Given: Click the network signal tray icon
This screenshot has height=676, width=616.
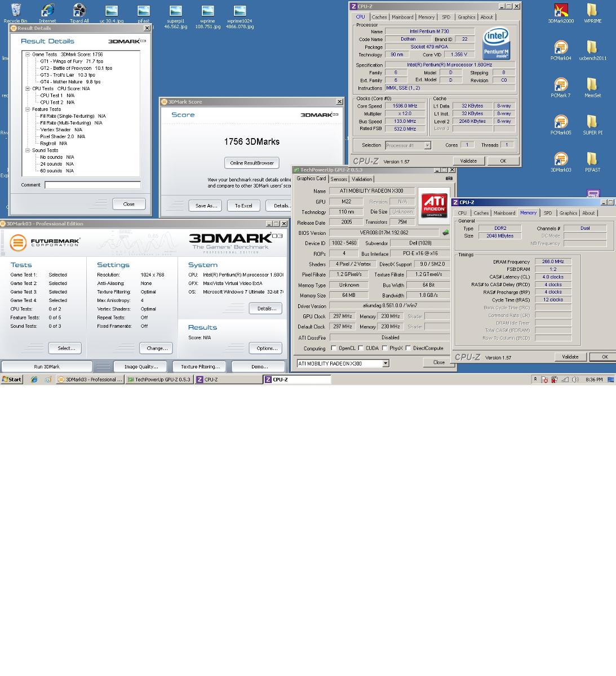Looking at the screenshot, I should (565, 380).
